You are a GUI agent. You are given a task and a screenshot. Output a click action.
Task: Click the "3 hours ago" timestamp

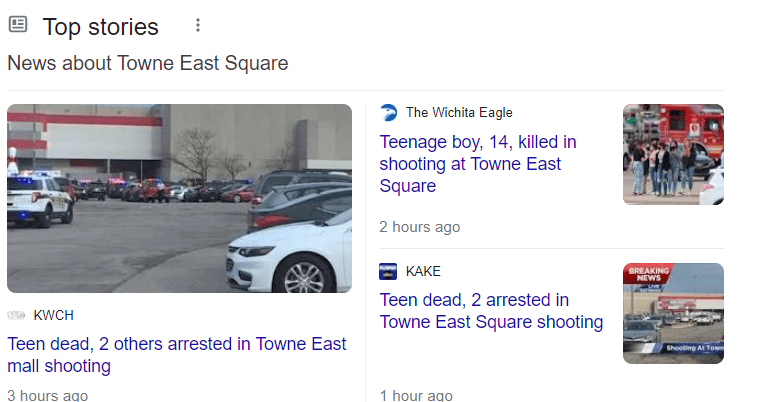tap(48, 395)
